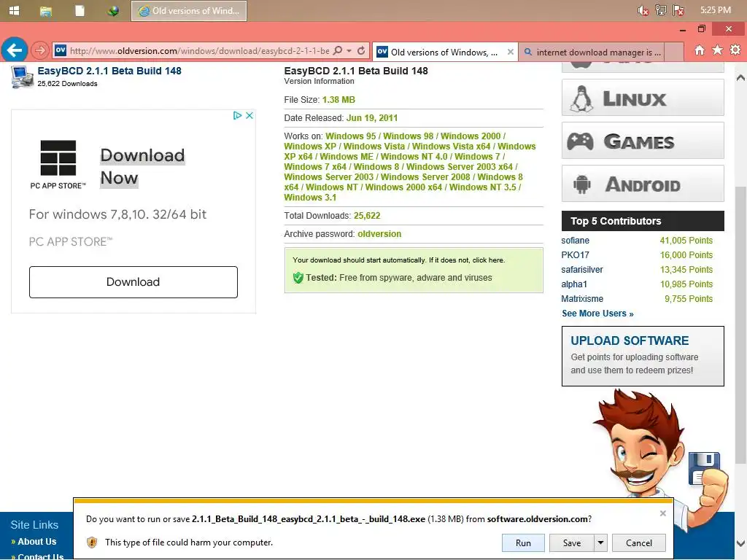Click the Jun 19, 2011 release date

(x=371, y=117)
